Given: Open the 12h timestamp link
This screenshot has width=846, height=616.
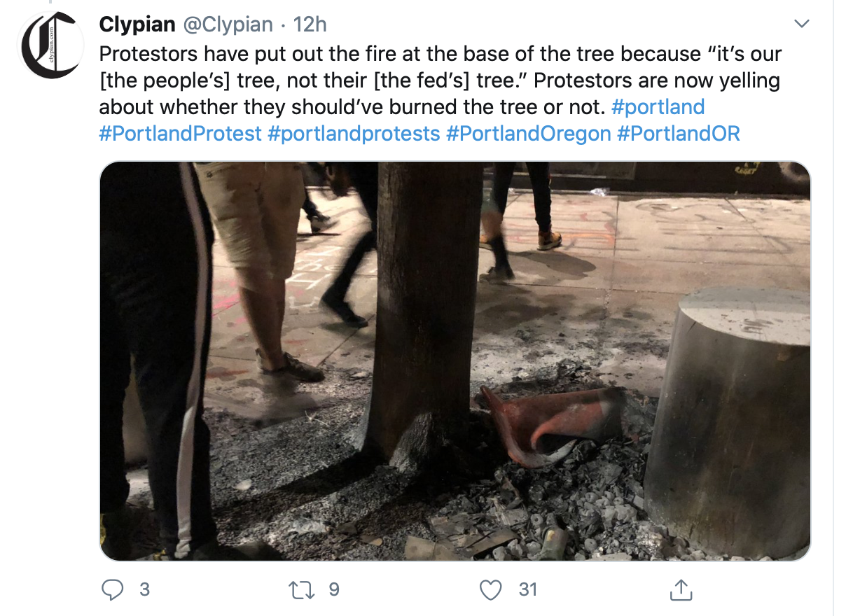Looking at the screenshot, I should pos(310,24).
